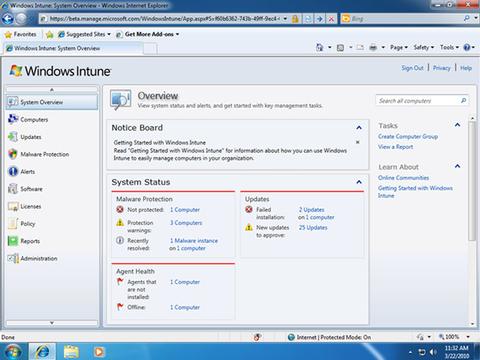Click Internet Explorer taskbar icon
This screenshot has width=480, height=360.
(42, 351)
